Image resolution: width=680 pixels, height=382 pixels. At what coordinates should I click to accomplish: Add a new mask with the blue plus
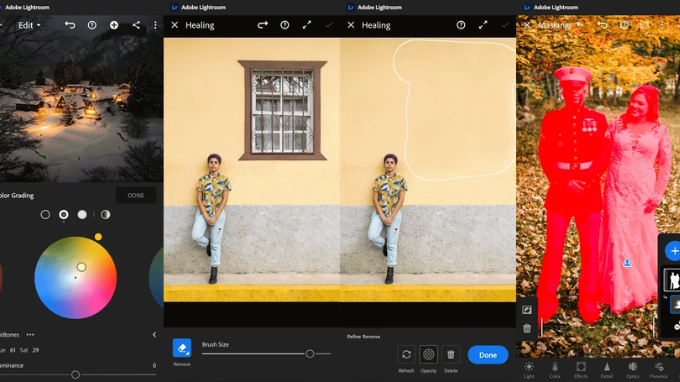pyautogui.click(x=673, y=251)
